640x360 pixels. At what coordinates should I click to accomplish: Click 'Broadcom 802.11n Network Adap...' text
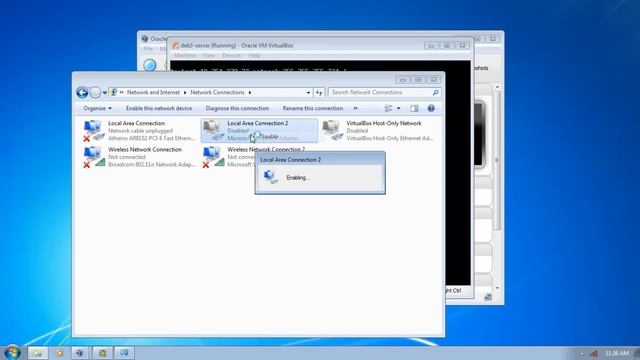coord(151,164)
